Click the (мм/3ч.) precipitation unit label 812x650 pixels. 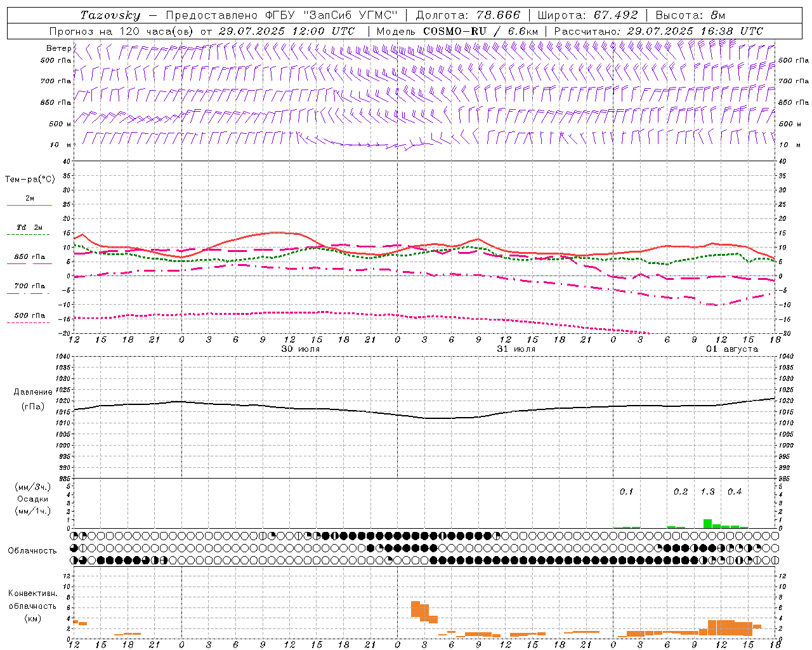coord(33,487)
